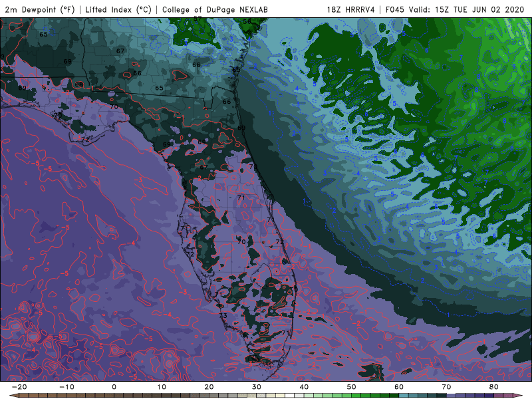Viewport: 532px width, 399px height.
Task: Click the '-10' color scale label
Action: click(67, 387)
